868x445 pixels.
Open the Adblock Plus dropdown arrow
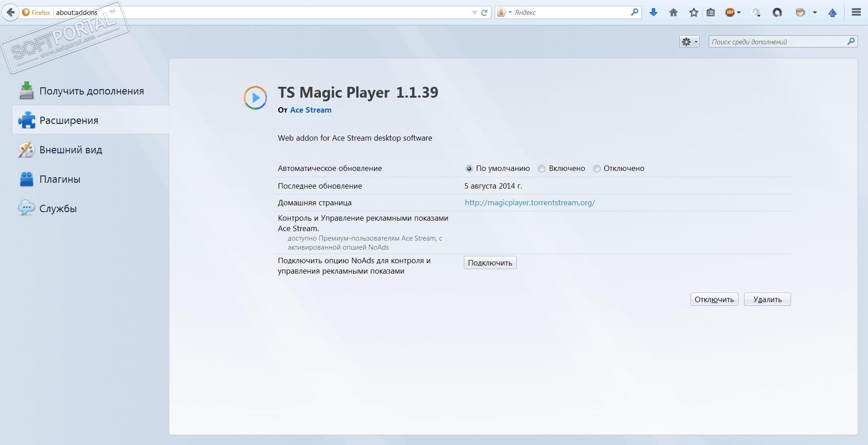click(739, 13)
